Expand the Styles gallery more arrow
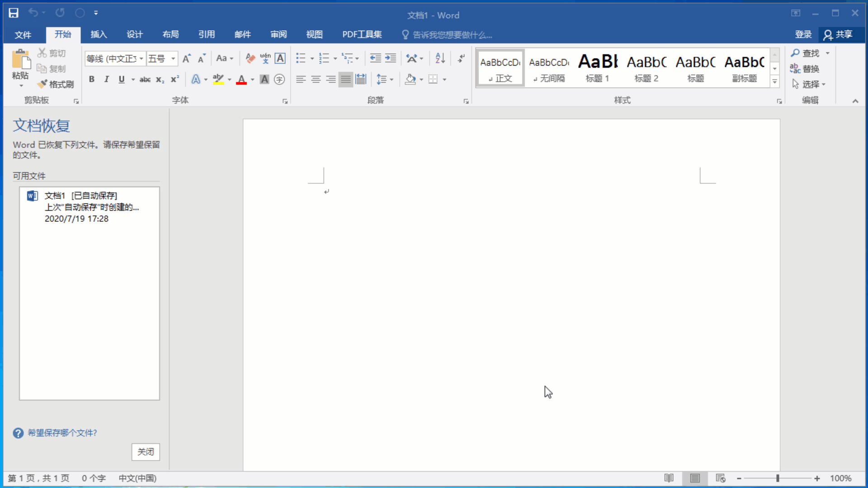This screenshot has height=488, width=868. click(775, 82)
